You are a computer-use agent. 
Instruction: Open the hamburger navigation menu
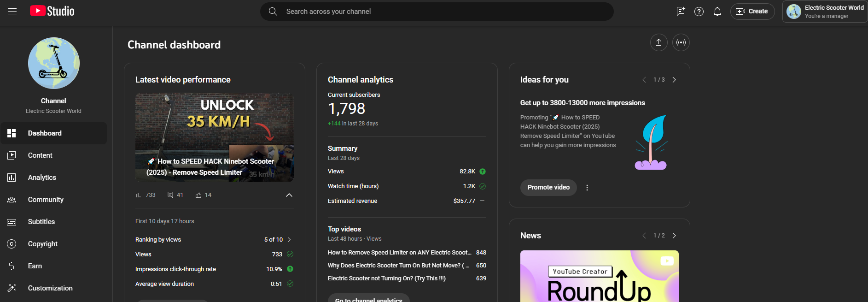tap(12, 12)
